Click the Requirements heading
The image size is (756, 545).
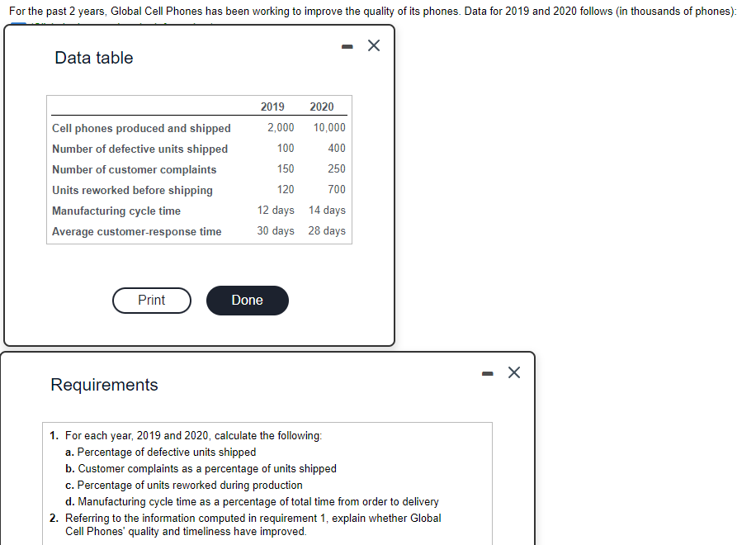[104, 385]
